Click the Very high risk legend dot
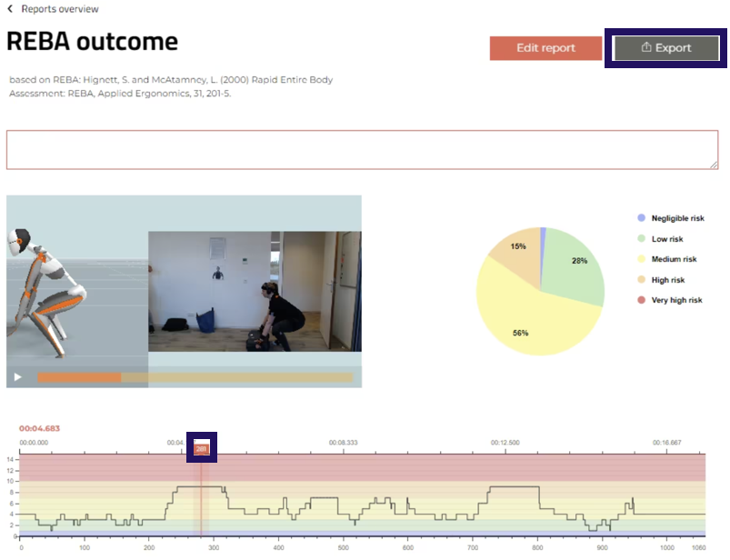Viewport: 730px width, 560px height. [x=642, y=300]
